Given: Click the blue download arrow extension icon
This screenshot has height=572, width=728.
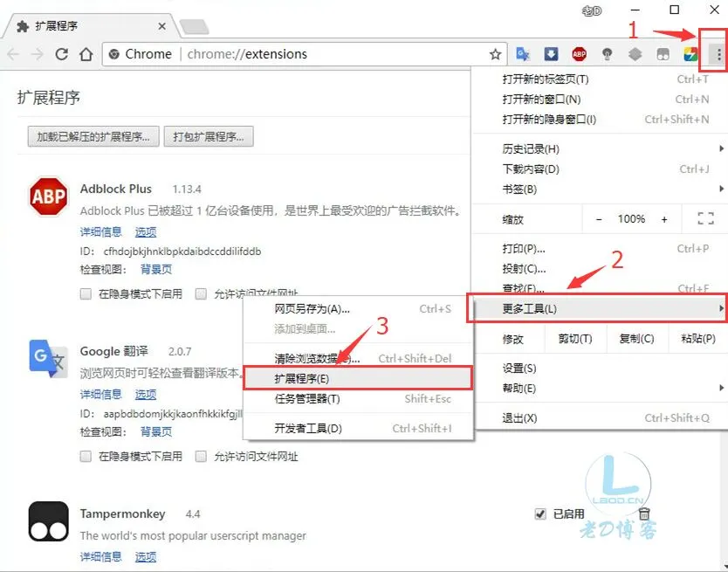Looking at the screenshot, I should tap(551, 54).
